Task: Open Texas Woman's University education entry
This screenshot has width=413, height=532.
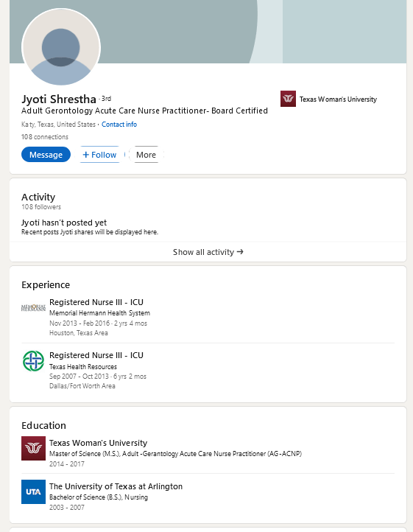Action: [x=99, y=443]
